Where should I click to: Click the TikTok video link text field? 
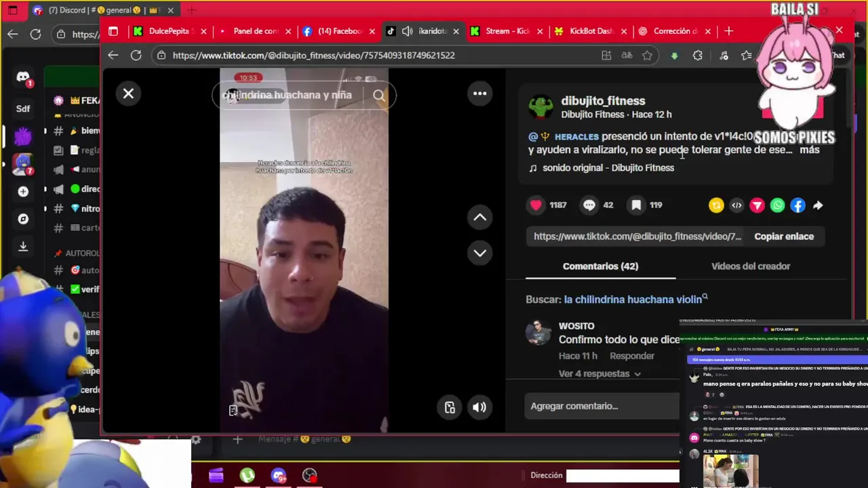(637, 237)
